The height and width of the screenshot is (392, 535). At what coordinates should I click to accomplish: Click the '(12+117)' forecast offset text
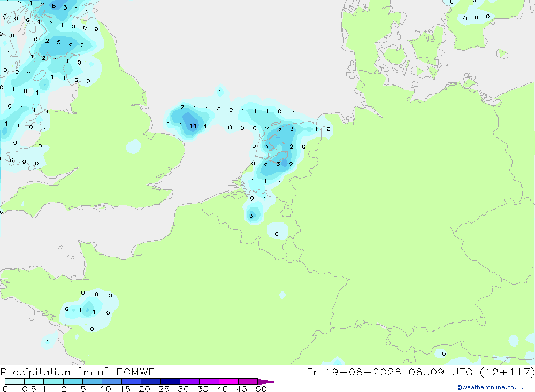(507, 372)
